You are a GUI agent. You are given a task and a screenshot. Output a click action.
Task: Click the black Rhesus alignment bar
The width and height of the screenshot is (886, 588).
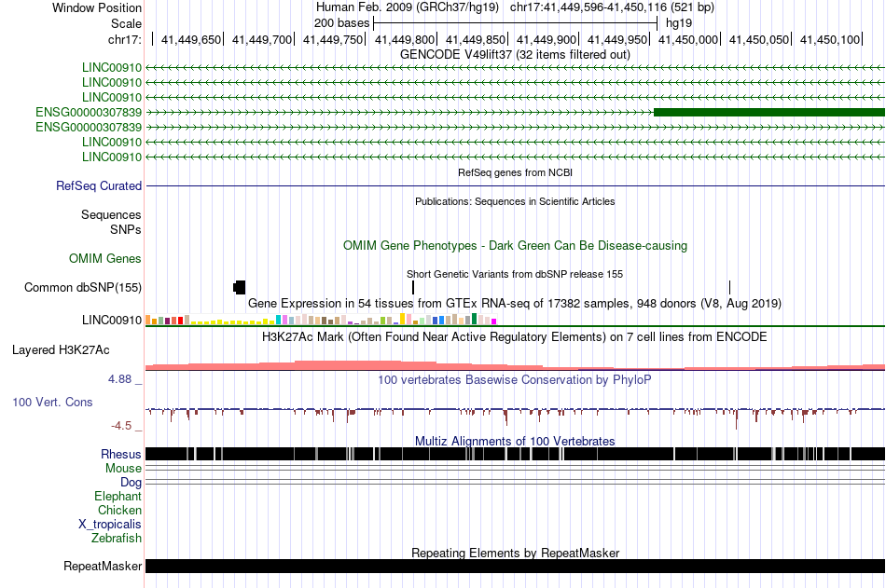(515, 454)
